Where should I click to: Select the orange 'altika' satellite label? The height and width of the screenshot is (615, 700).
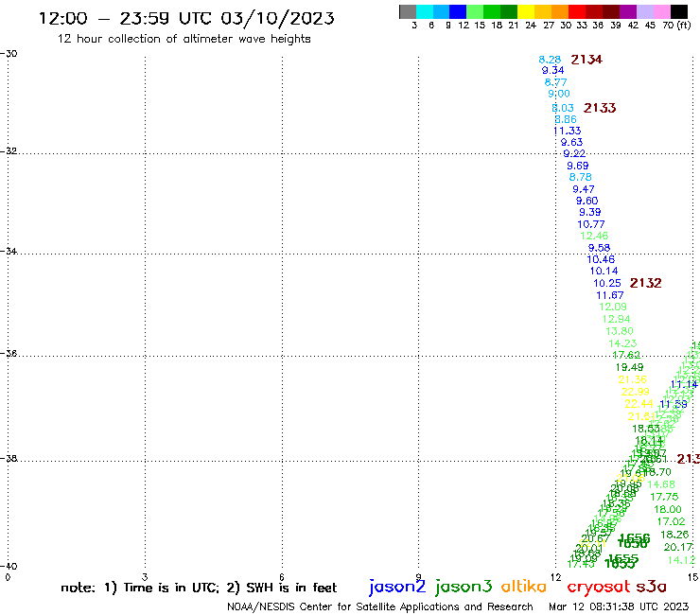(x=524, y=586)
